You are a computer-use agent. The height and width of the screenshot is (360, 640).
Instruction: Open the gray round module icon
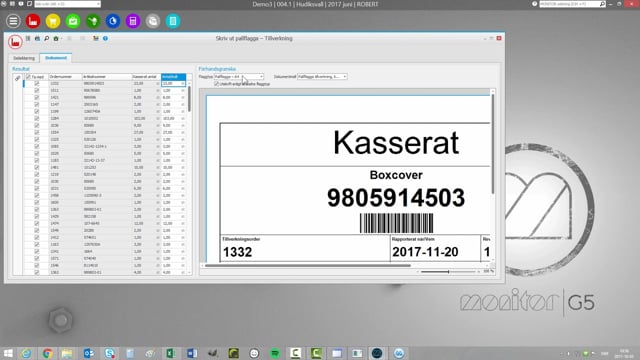[153, 21]
